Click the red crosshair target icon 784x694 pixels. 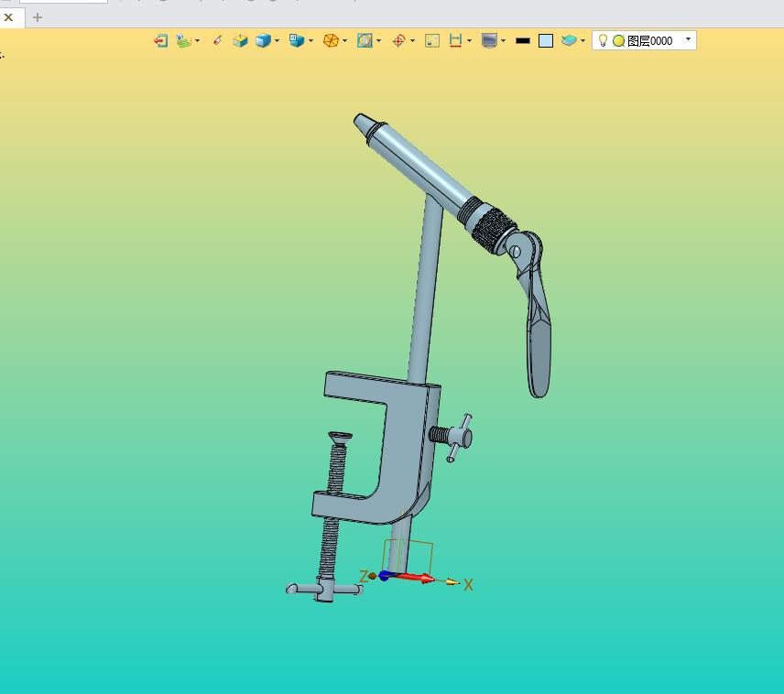[398, 40]
